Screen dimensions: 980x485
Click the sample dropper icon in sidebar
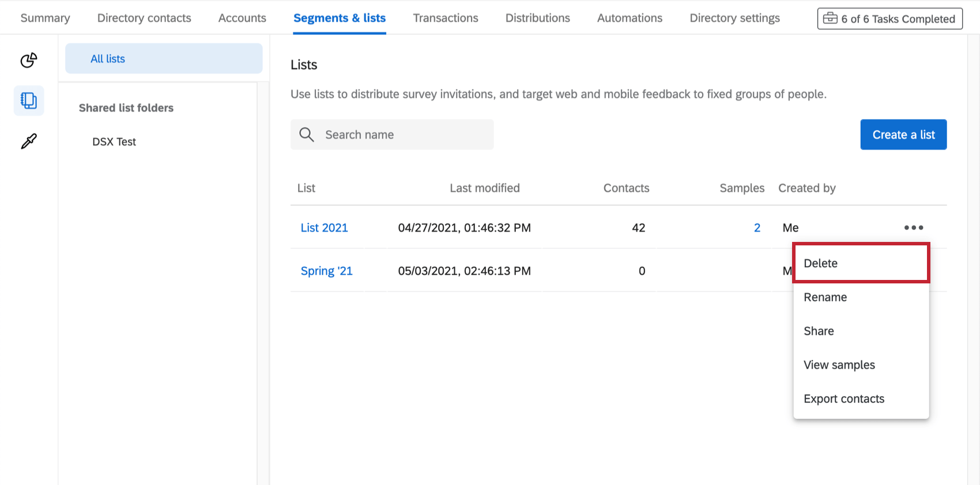tap(29, 141)
